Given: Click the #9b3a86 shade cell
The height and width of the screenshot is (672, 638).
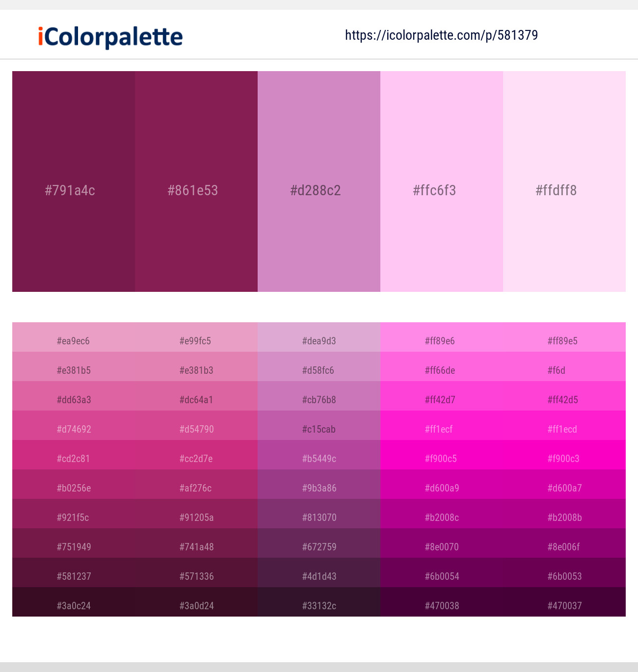Looking at the screenshot, I should pos(319,488).
